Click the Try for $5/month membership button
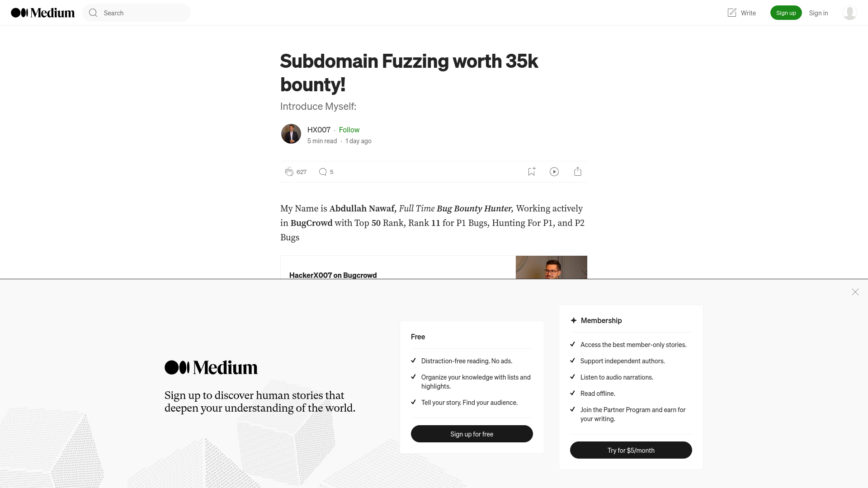 click(x=631, y=450)
